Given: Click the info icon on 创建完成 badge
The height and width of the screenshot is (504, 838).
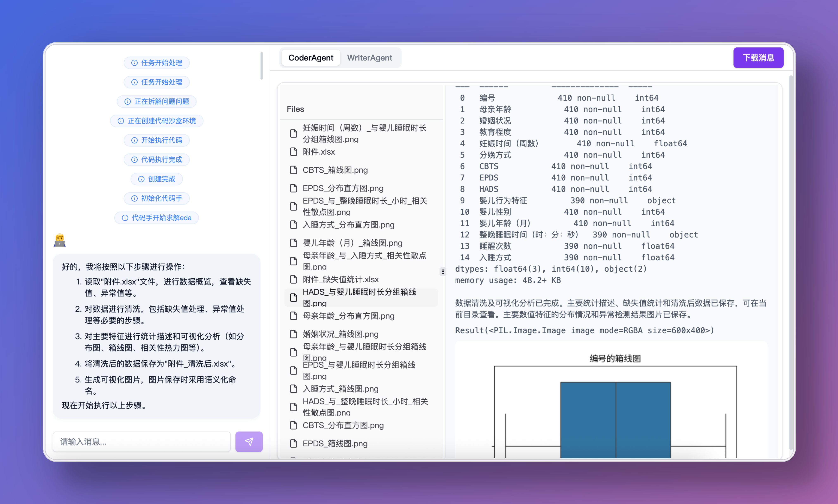Looking at the screenshot, I should pyautogui.click(x=141, y=179).
